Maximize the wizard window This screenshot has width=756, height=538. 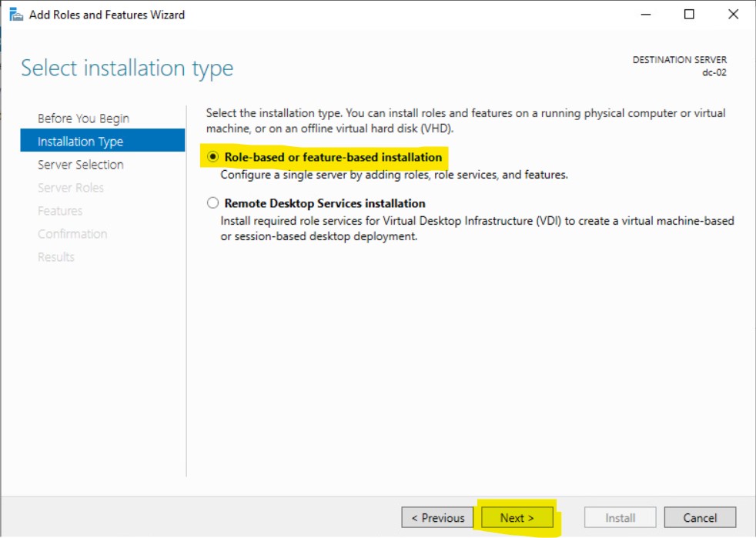point(689,15)
